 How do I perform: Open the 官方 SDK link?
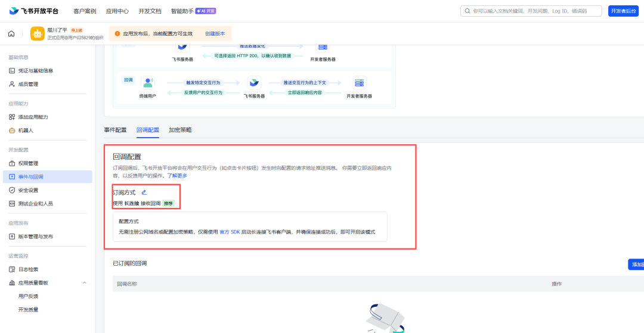[x=230, y=232]
